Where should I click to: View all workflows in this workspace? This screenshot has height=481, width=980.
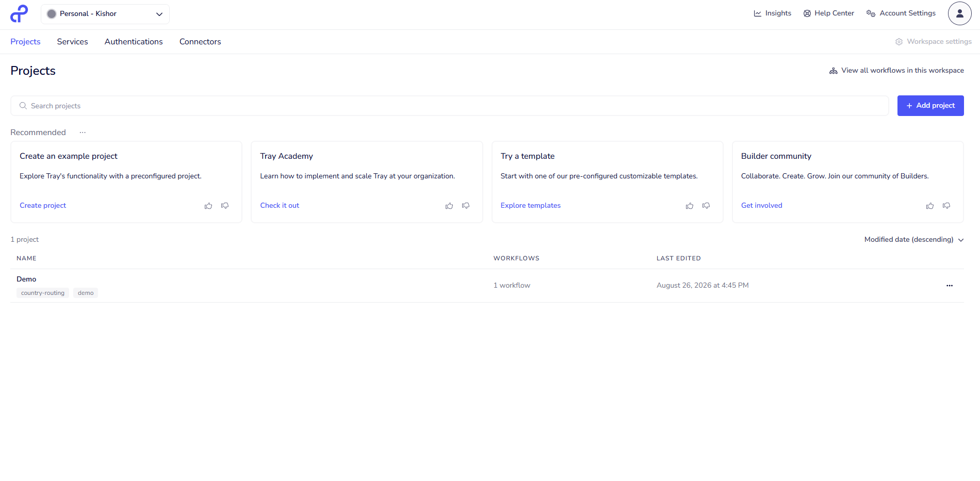[896, 71]
